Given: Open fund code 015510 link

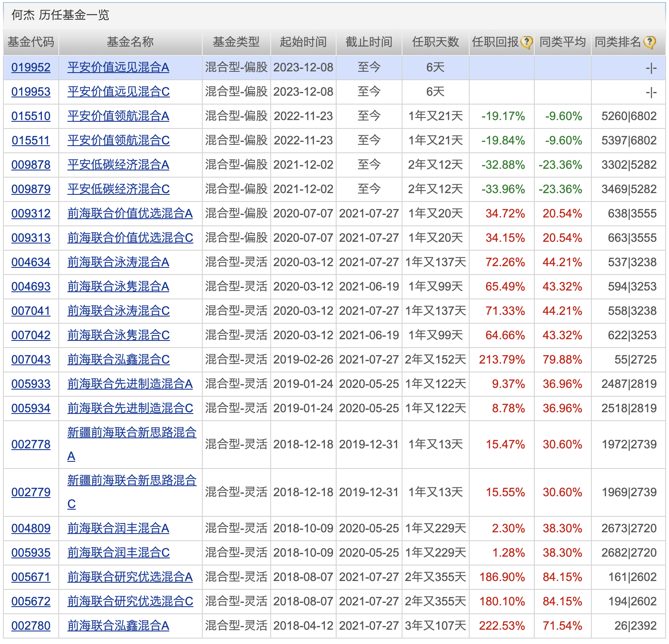Looking at the screenshot, I should click(31, 116).
